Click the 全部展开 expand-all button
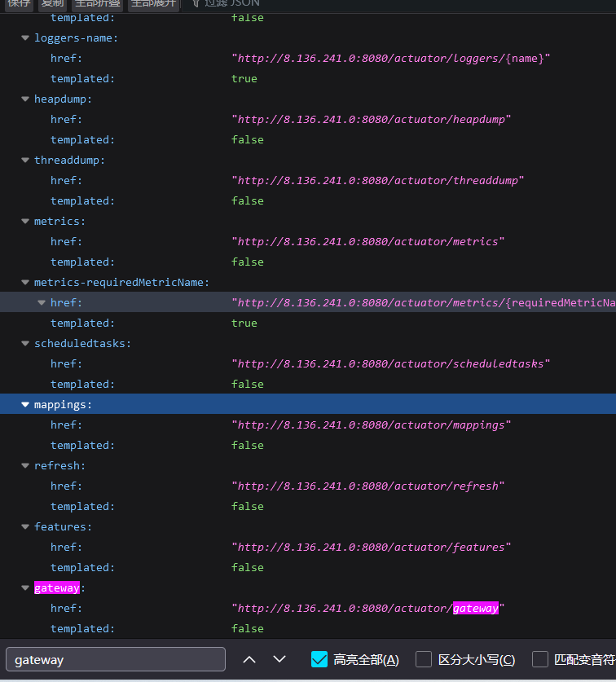Screen dimensions: 616x682 (x=153, y=3)
